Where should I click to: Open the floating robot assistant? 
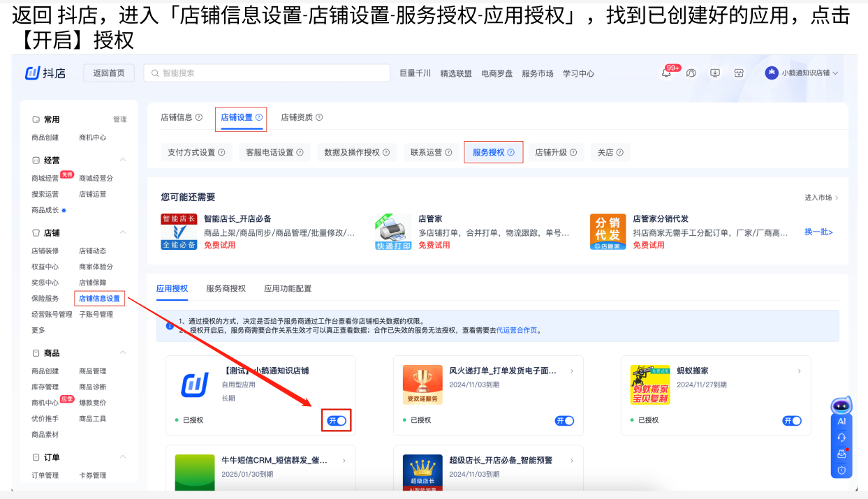[841, 406]
